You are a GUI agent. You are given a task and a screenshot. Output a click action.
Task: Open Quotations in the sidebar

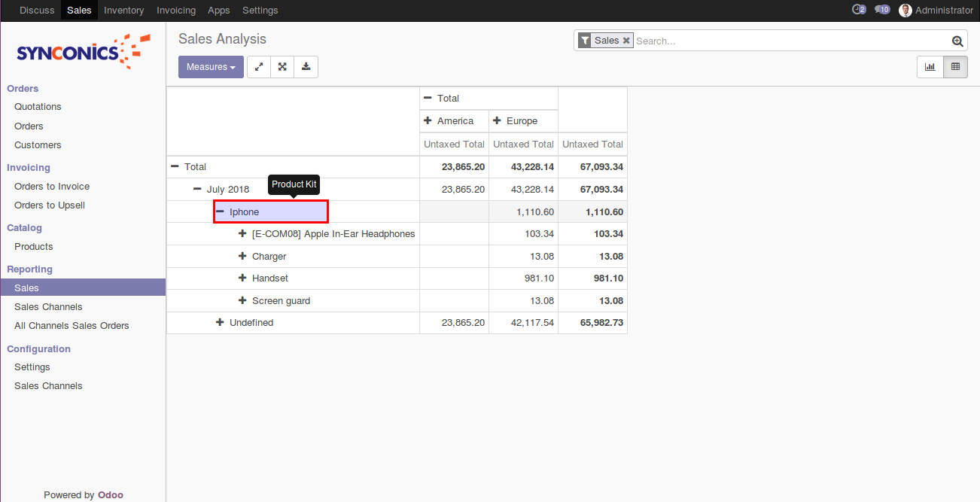(x=38, y=107)
